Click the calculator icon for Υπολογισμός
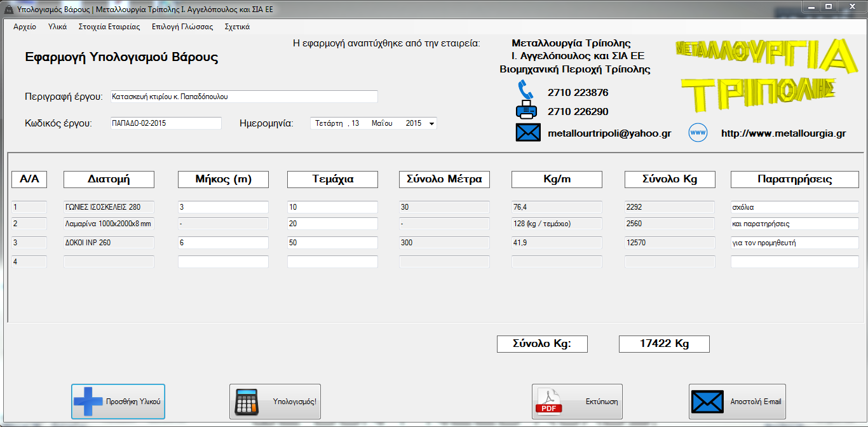This screenshot has width=868, height=427. (247, 402)
